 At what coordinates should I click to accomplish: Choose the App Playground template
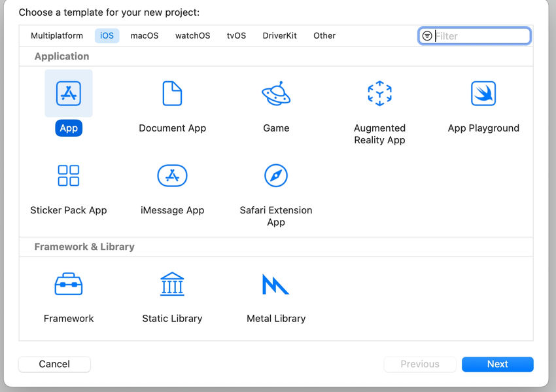tap(483, 93)
